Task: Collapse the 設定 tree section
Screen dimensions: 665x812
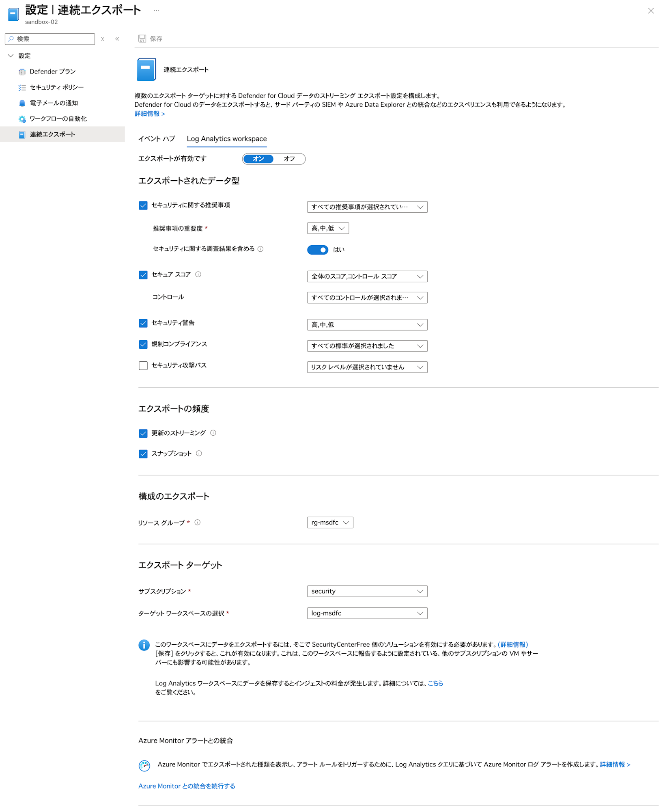Action: pyautogui.click(x=11, y=56)
